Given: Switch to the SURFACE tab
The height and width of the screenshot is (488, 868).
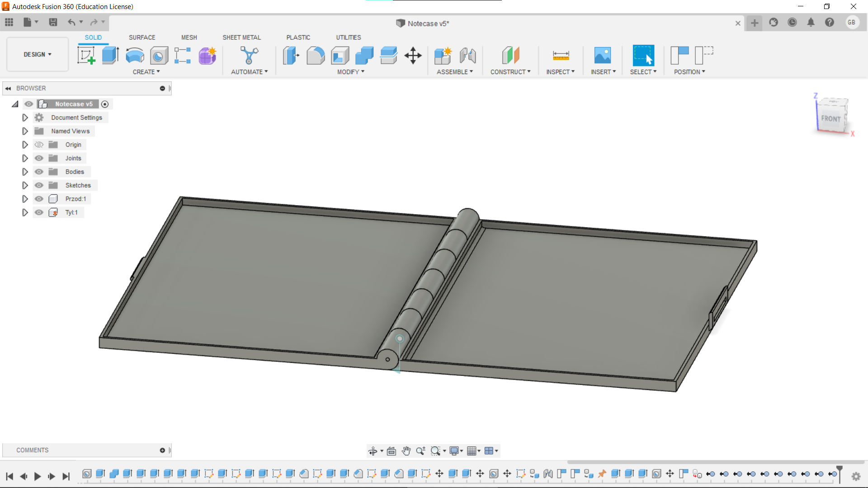Looking at the screenshot, I should 142,38.
